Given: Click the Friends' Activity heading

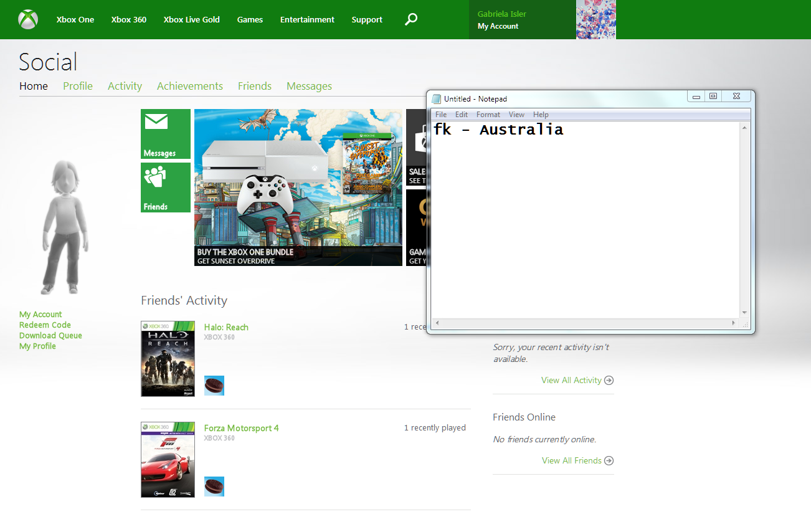Looking at the screenshot, I should 184,300.
